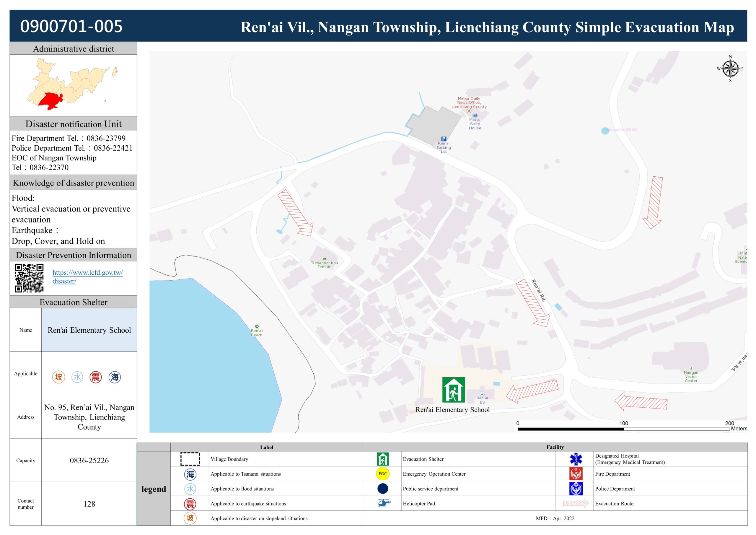Click the green evacuation shelter icon on map
The image size is (756, 535).
[453, 390]
